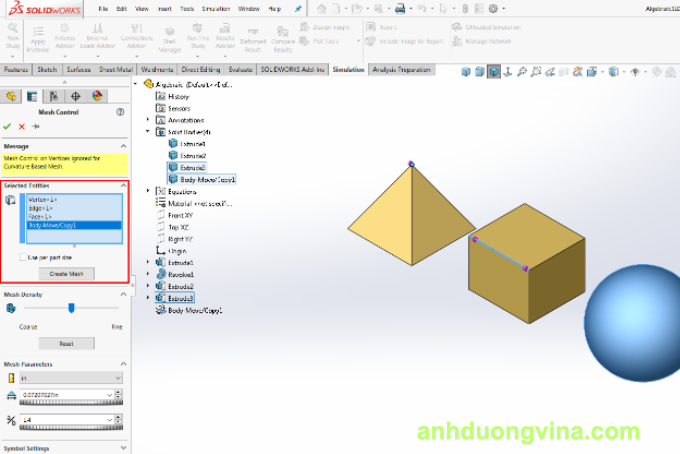The image size is (680, 454).
Task: Enable the Use per part size checkbox
Action: click(x=23, y=257)
